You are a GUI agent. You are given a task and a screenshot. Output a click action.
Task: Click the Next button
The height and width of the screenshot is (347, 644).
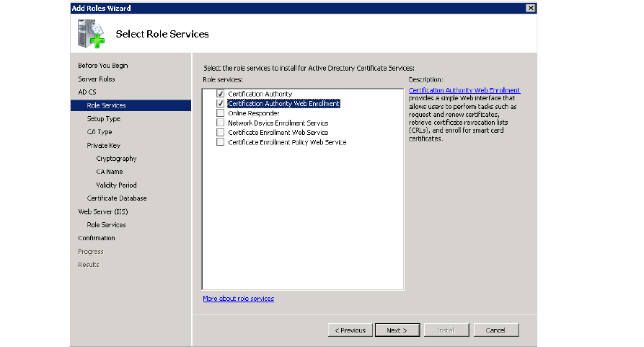(x=397, y=330)
